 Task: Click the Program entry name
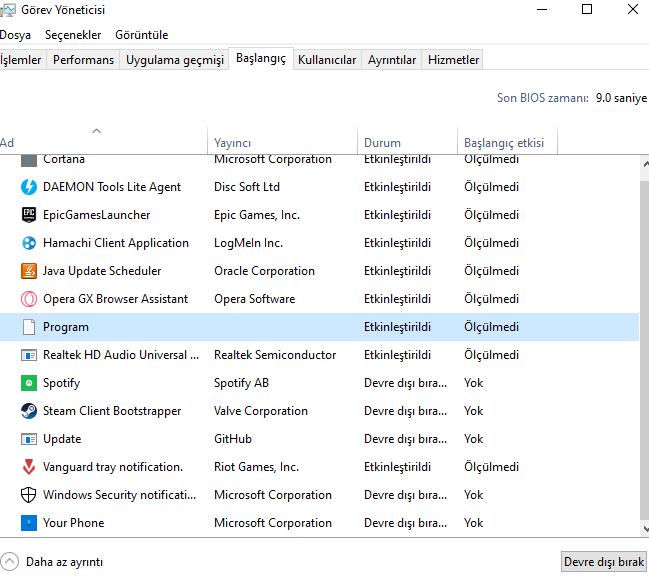pyautogui.click(x=66, y=327)
